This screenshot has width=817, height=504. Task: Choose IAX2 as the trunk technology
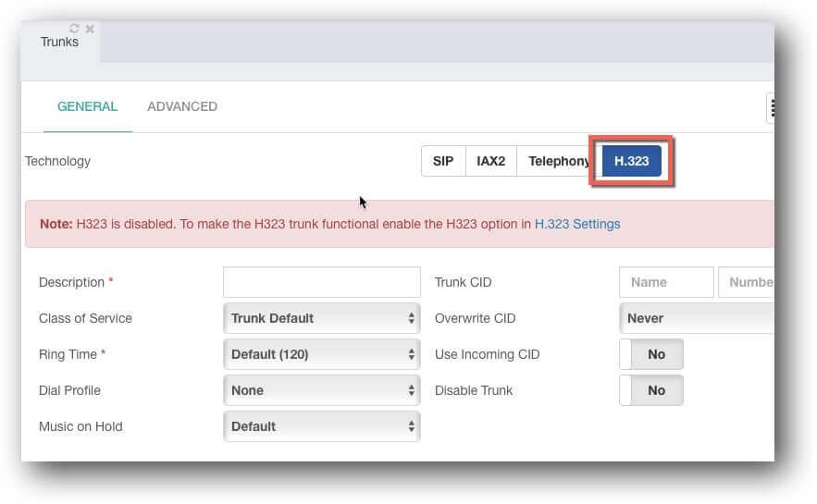(x=490, y=162)
